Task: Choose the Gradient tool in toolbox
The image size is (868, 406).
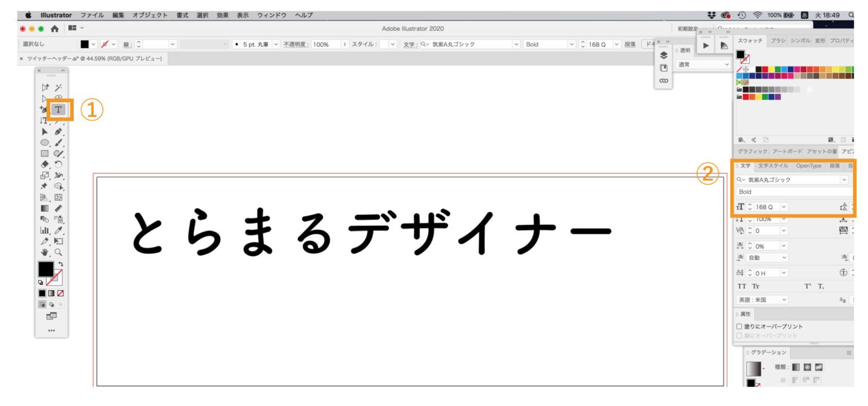Action: click(45, 208)
